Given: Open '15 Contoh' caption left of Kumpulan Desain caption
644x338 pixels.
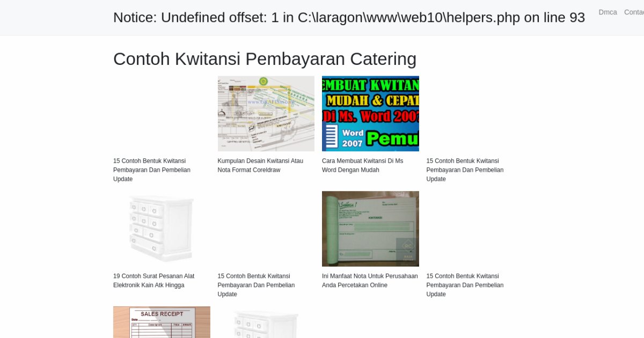Looking at the screenshot, I should [151, 170].
